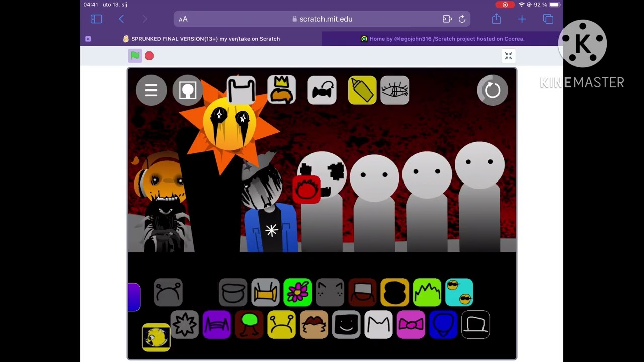Exit Scratch full screen mode

coord(508,56)
